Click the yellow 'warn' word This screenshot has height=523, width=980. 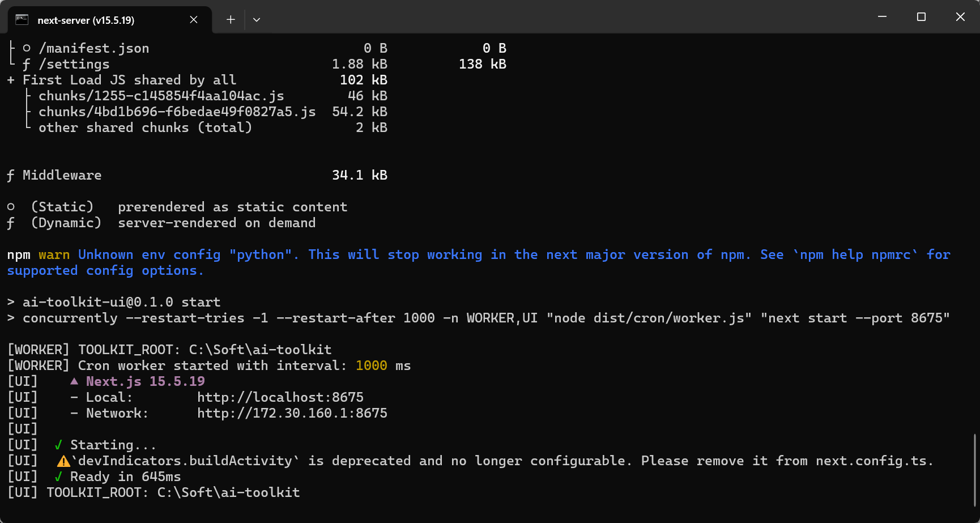coord(54,254)
